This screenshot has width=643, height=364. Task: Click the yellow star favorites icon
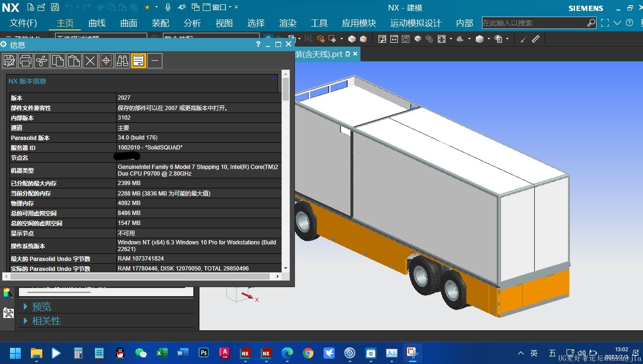147,7
